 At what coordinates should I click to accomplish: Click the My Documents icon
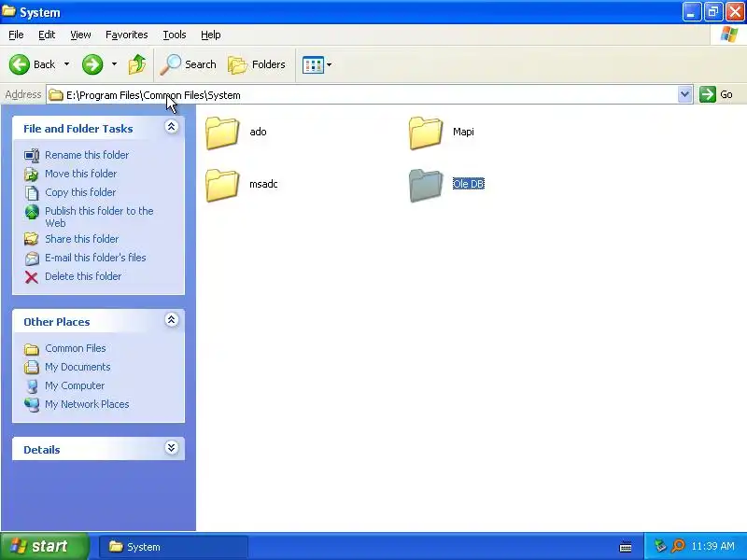tap(32, 367)
